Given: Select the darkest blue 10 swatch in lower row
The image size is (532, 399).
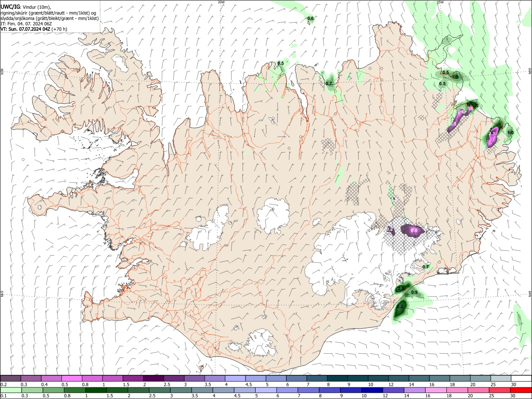Looking at the screenshot, I should tap(371, 390).
